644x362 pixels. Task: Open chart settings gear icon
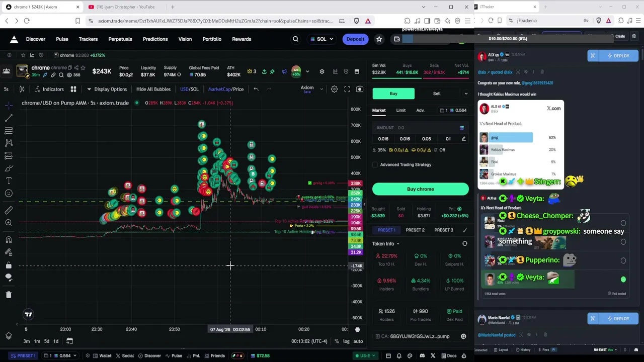[x=334, y=89]
